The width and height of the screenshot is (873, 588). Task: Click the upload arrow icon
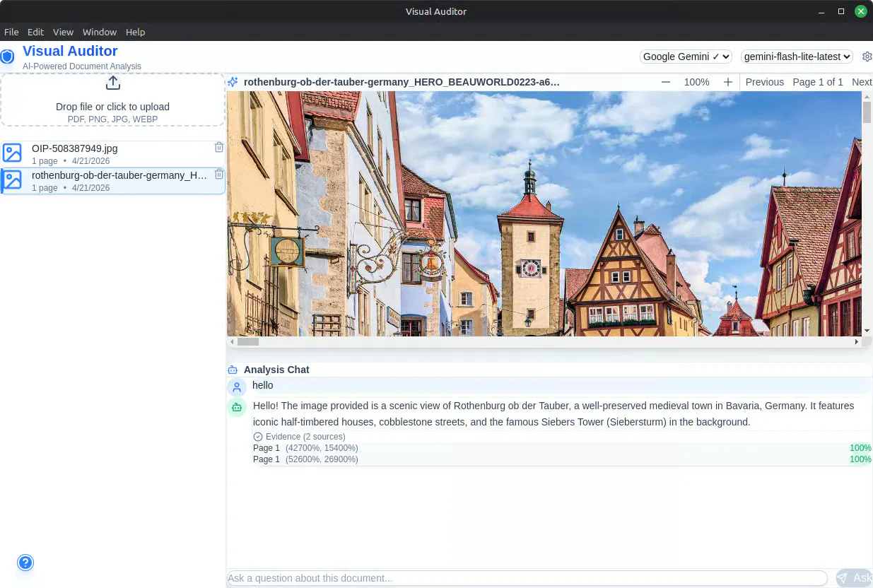pos(112,83)
